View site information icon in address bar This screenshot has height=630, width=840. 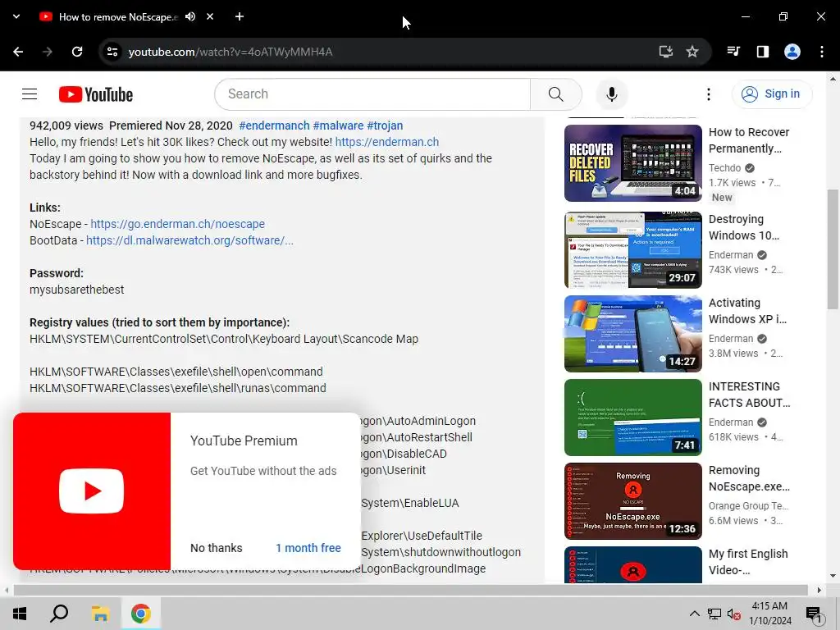(112, 52)
